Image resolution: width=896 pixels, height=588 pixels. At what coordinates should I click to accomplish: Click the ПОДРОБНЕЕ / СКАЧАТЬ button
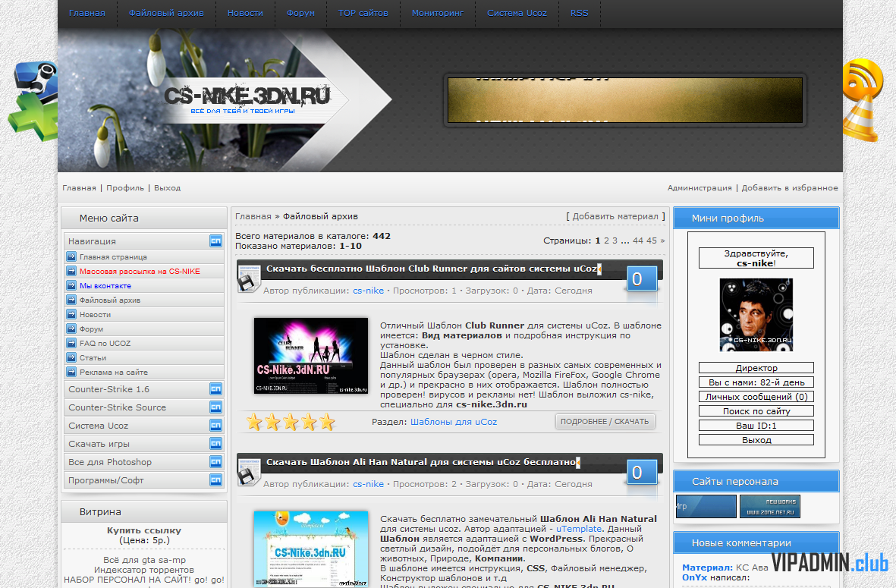coord(605,422)
